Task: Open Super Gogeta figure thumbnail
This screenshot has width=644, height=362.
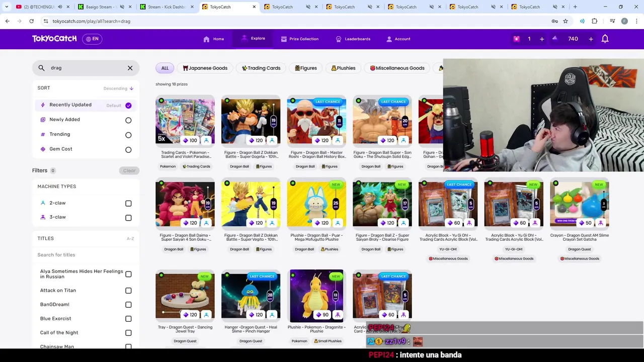Action: 251,121
